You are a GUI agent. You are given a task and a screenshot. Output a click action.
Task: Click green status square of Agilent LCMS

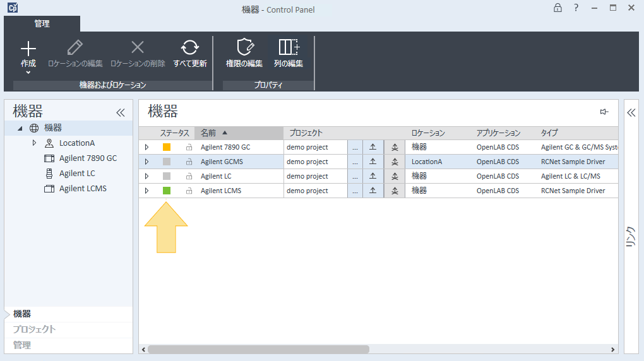[x=167, y=191]
